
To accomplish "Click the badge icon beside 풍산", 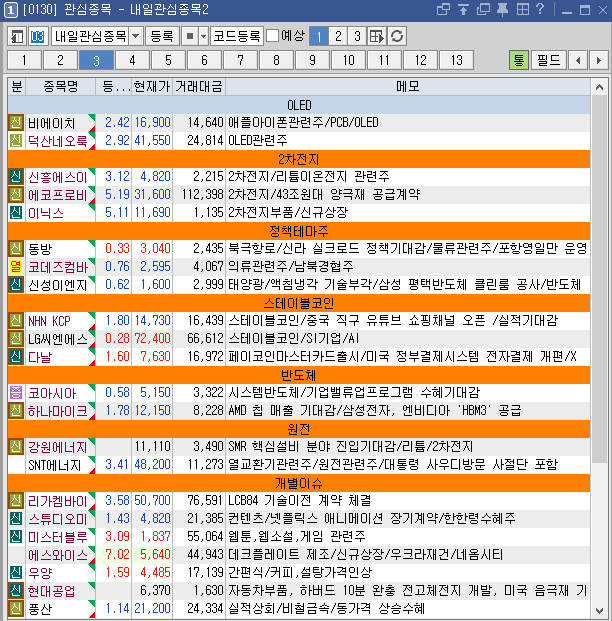I will (16, 609).
